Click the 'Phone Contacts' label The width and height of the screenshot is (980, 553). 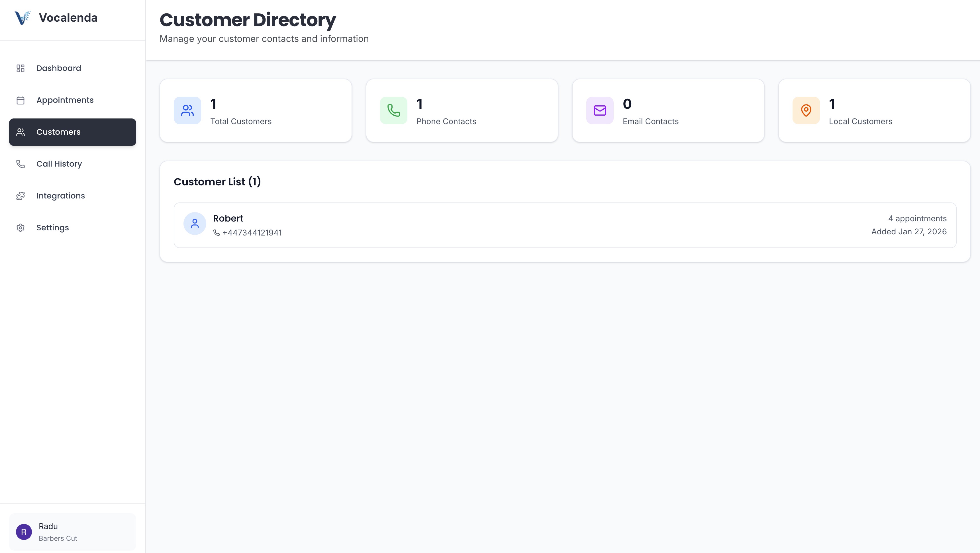[446, 121]
